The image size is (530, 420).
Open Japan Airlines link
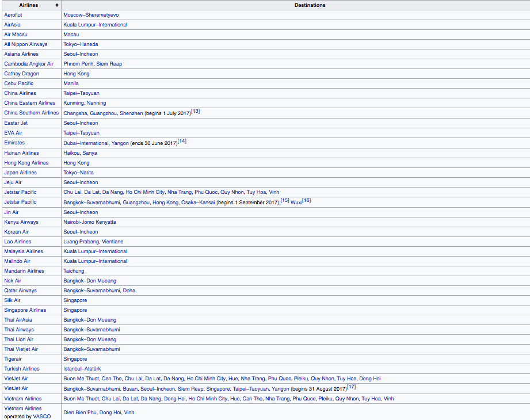pos(20,173)
